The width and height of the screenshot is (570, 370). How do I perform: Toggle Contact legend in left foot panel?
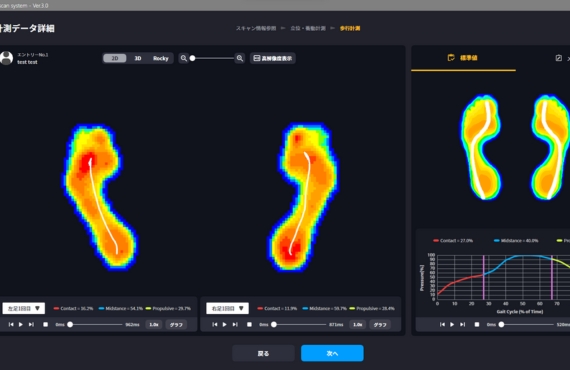73,308
